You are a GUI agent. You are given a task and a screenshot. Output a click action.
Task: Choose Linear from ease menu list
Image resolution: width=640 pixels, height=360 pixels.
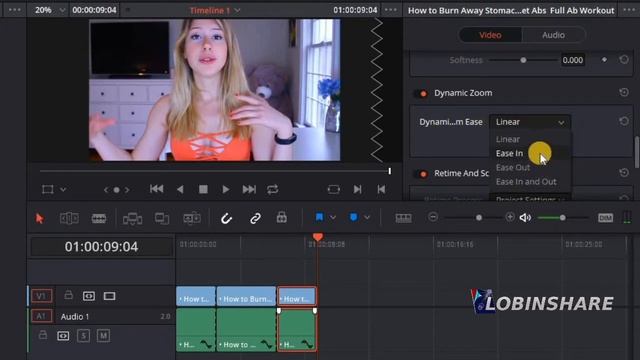click(508, 139)
